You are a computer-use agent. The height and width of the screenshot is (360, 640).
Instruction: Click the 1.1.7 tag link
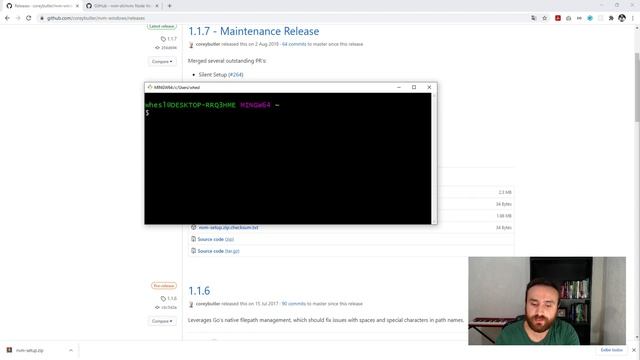[x=169, y=39]
